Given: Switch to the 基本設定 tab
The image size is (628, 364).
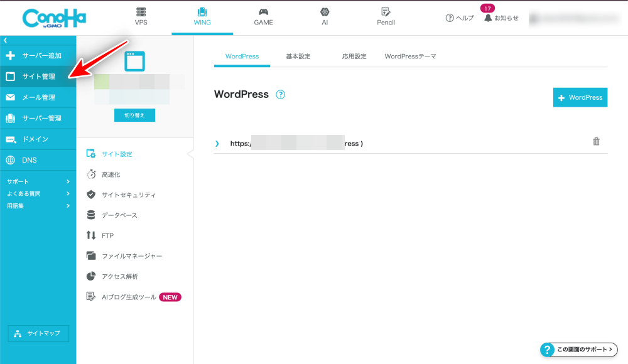Looking at the screenshot, I should [298, 56].
